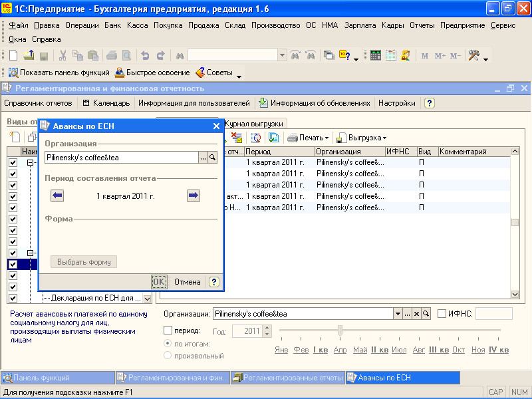Click the open file folder icon
The image size is (532, 399).
[x=29, y=55]
